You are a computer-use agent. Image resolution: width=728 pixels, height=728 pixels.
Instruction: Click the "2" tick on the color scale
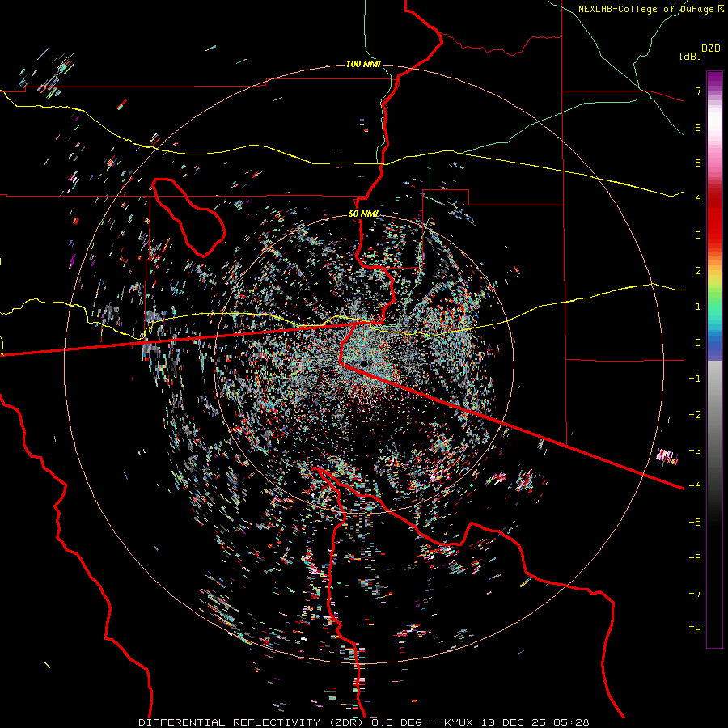coord(698,271)
